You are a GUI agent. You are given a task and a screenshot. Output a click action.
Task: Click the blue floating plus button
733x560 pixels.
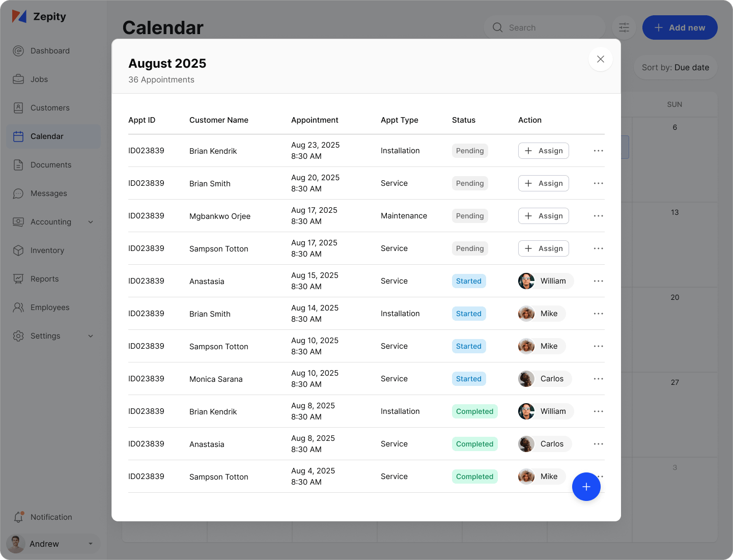coord(586,487)
